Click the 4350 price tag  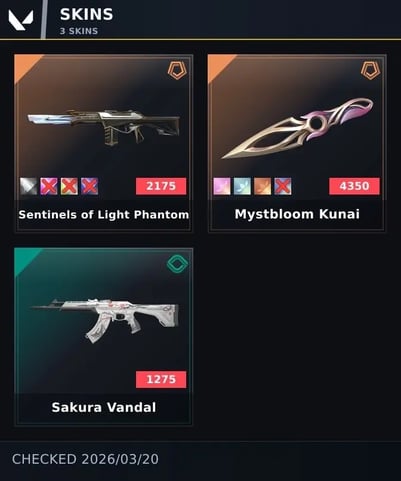[x=354, y=186]
